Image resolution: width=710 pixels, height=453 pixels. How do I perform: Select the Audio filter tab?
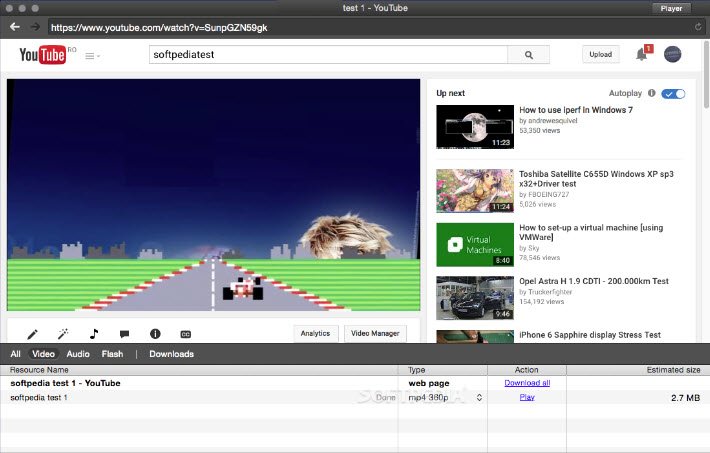(78, 354)
